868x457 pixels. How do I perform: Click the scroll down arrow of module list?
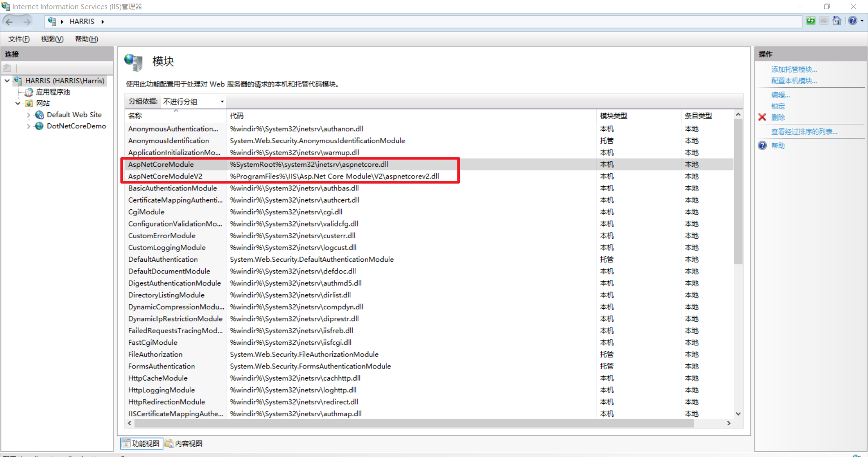(x=738, y=414)
